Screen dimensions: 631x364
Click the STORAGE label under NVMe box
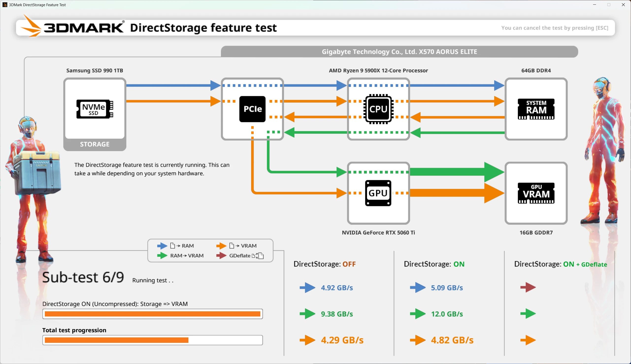pyautogui.click(x=95, y=144)
